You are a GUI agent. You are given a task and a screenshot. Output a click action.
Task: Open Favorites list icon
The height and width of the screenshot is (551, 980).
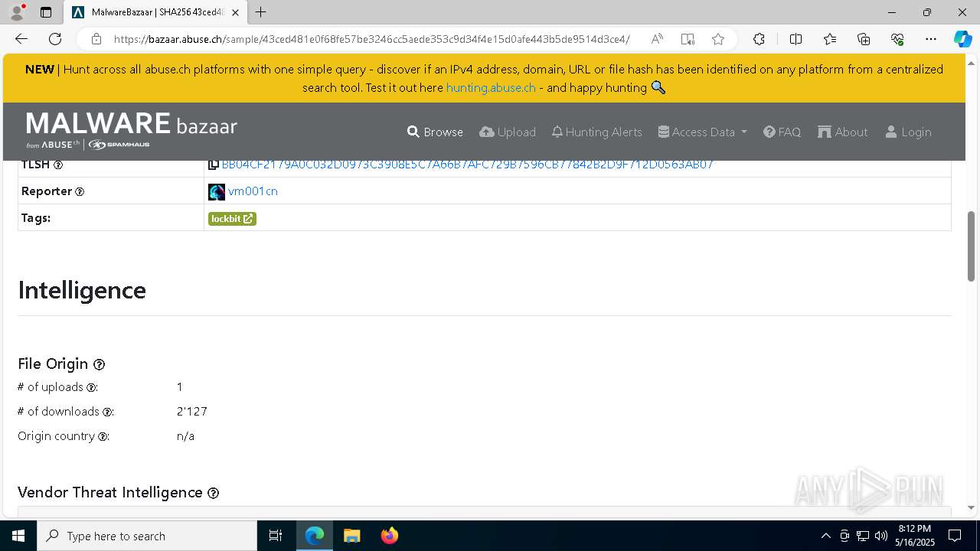[830, 39]
